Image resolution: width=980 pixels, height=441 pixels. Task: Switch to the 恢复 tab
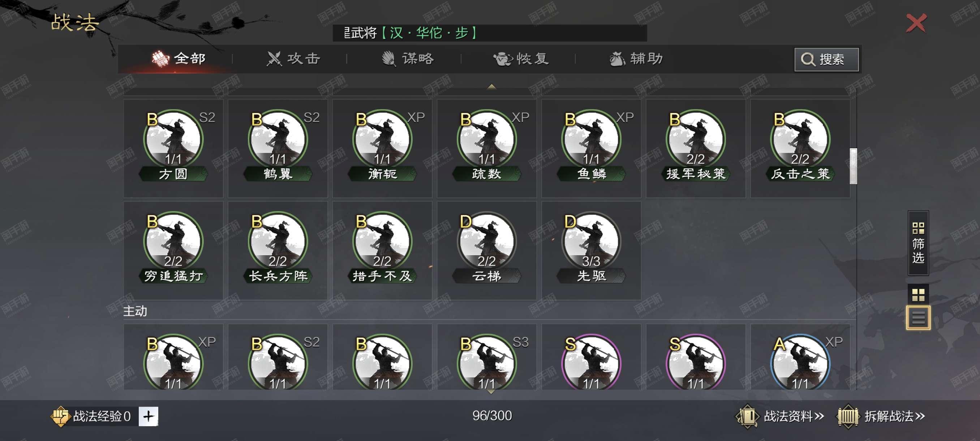tap(521, 59)
